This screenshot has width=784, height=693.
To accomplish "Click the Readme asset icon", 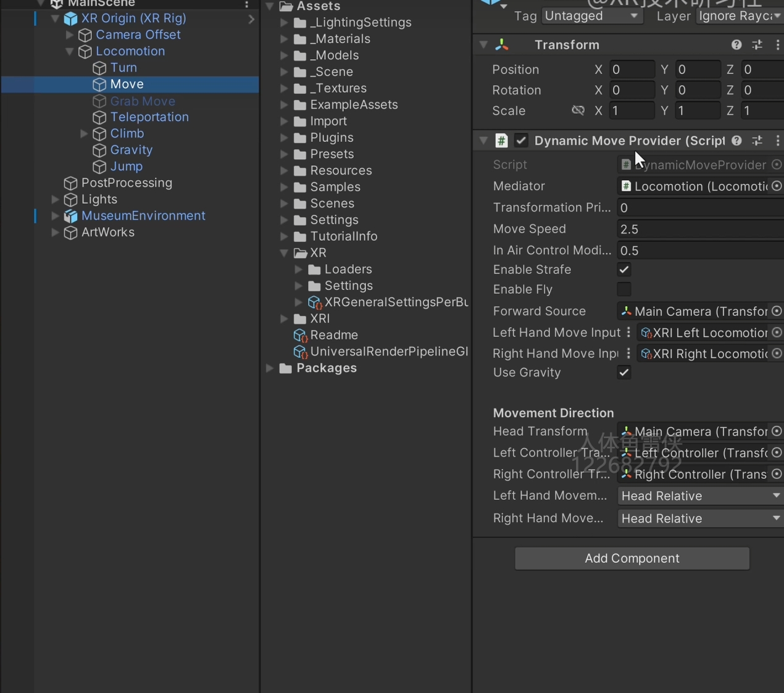I will 300,335.
